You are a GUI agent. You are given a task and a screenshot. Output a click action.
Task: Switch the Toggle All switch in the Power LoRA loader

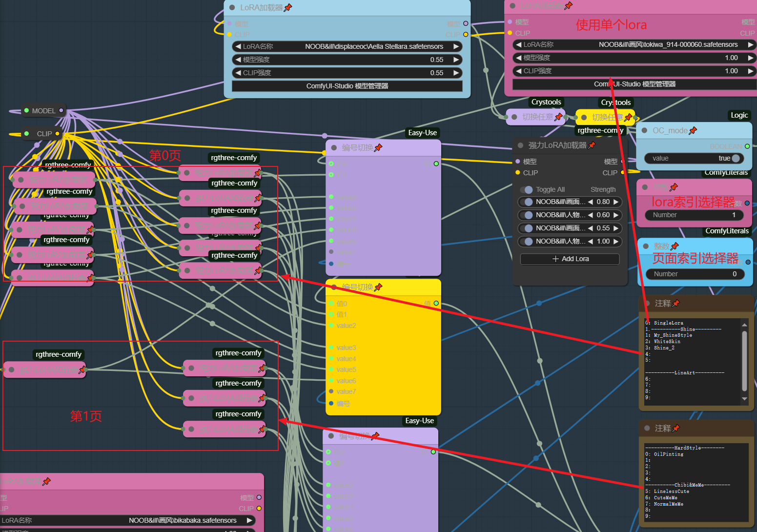[x=527, y=189]
